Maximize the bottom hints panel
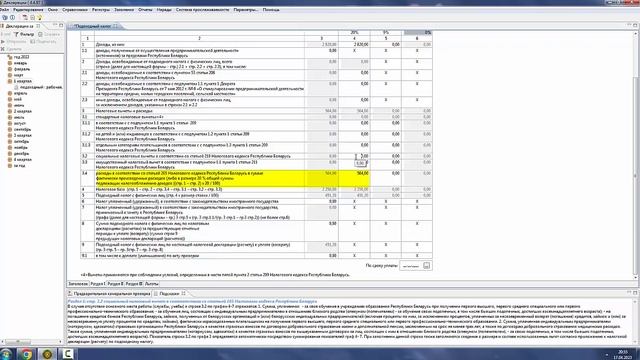Viewport: 640px width, 360px height. click(635, 293)
